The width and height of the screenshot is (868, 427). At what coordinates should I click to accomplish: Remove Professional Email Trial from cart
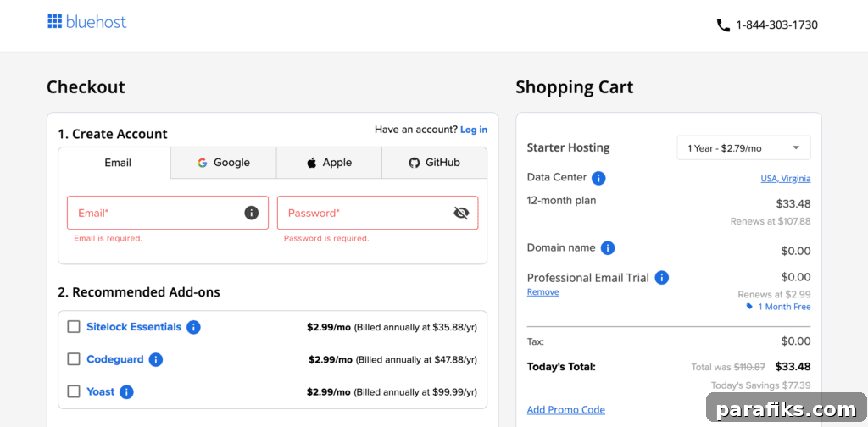[542, 292]
